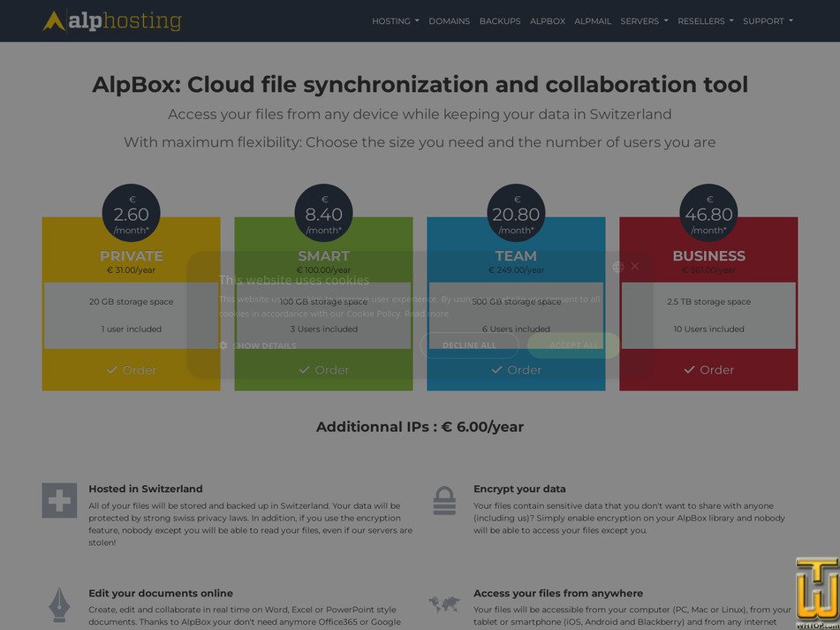This screenshot has height=630, width=840.
Task: Click 'Access your files from anywhere' heading
Action: 558,593
